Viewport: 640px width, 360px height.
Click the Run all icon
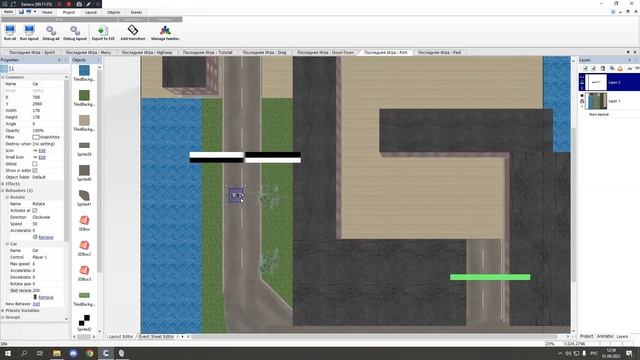[x=10, y=30]
